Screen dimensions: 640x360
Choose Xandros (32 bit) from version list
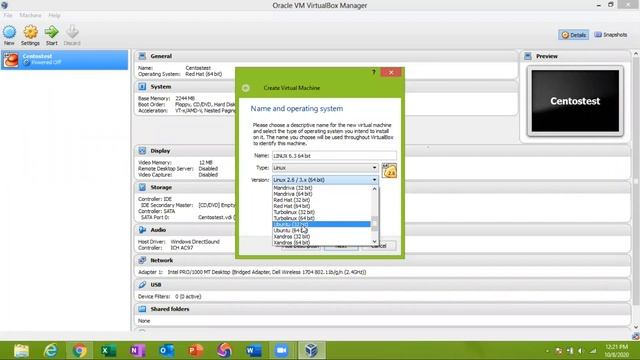pyautogui.click(x=322, y=236)
